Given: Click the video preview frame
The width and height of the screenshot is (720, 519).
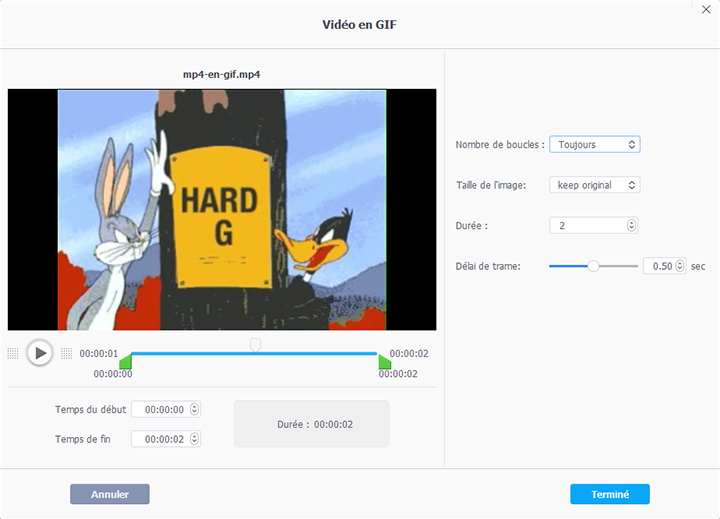Looking at the screenshot, I should pos(222,209).
